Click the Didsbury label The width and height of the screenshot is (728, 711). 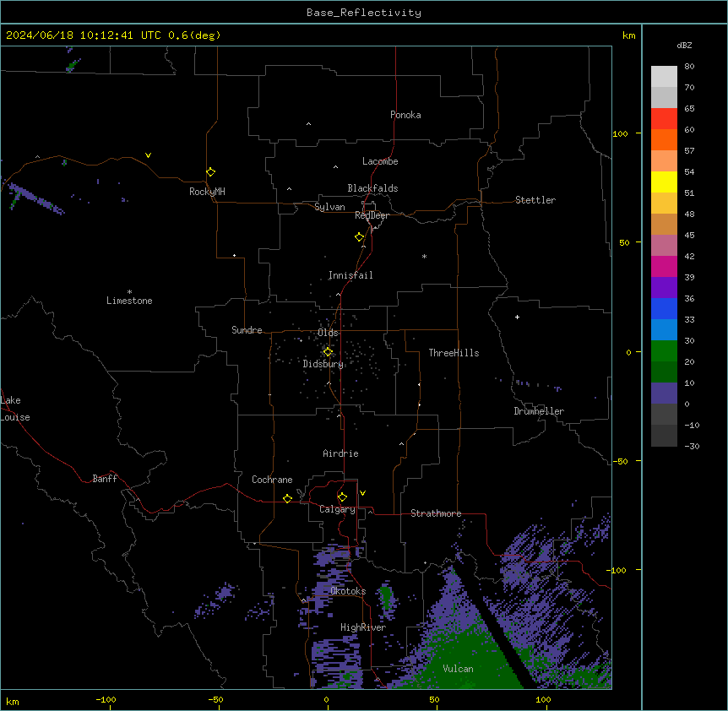tap(323, 364)
